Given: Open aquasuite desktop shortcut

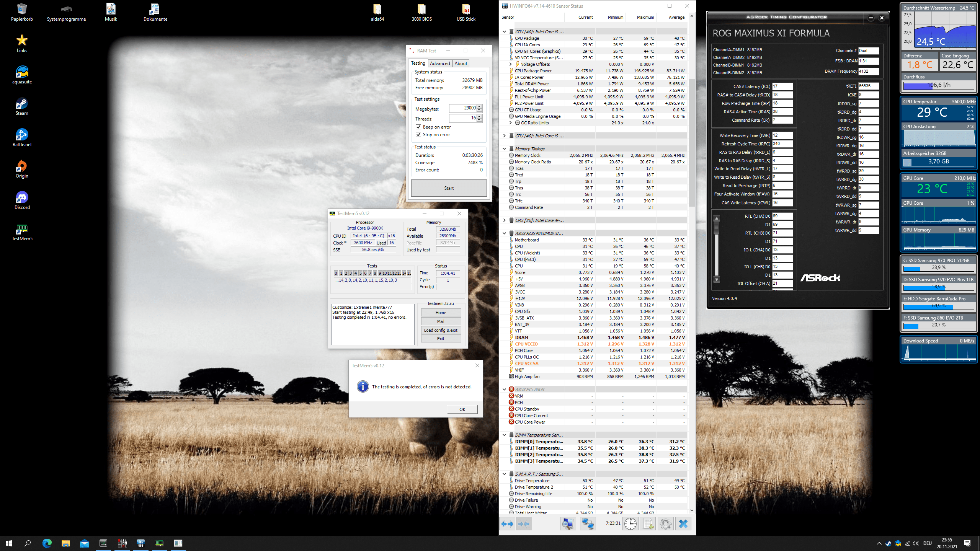Looking at the screenshot, I should click(22, 75).
